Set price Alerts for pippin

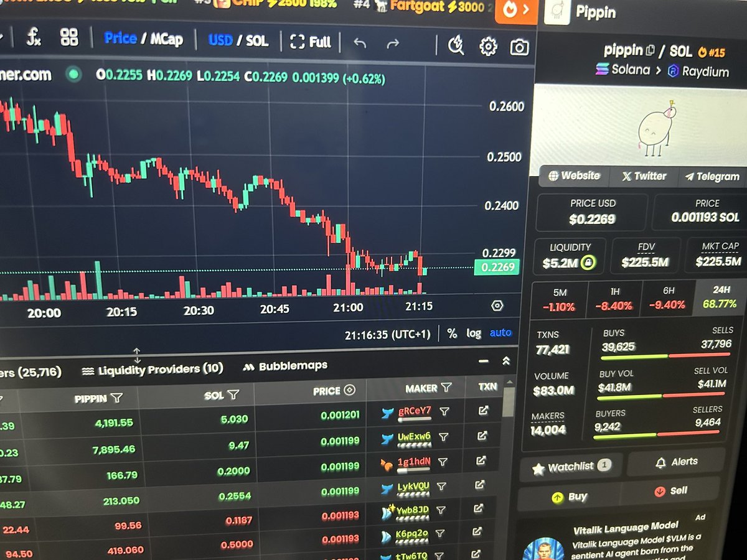tap(675, 462)
